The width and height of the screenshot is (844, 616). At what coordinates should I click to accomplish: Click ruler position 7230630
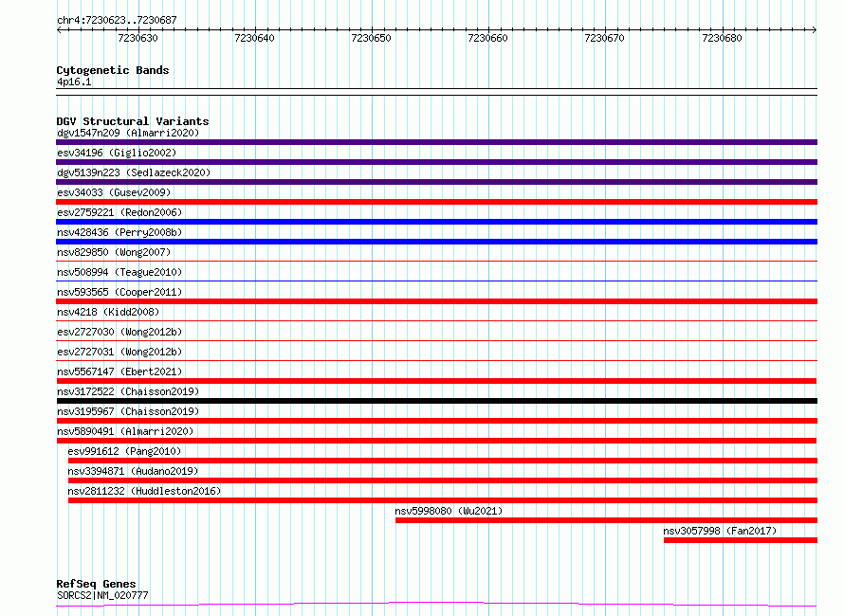[x=138, y=38]
